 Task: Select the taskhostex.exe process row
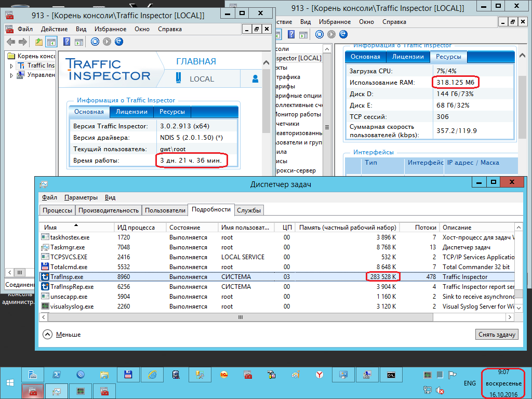(x=277, y=237)
